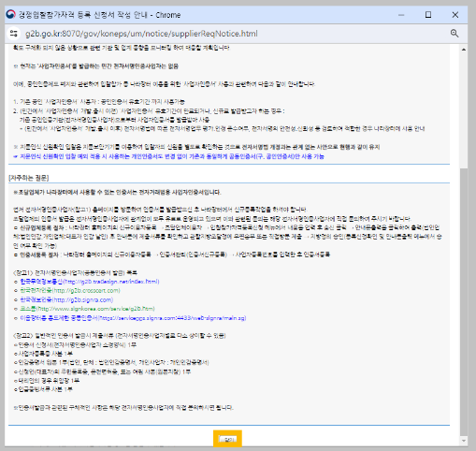Click the window title text in title bar
The height and width of the screenshot is (451, 476).
tap(99, 15)
